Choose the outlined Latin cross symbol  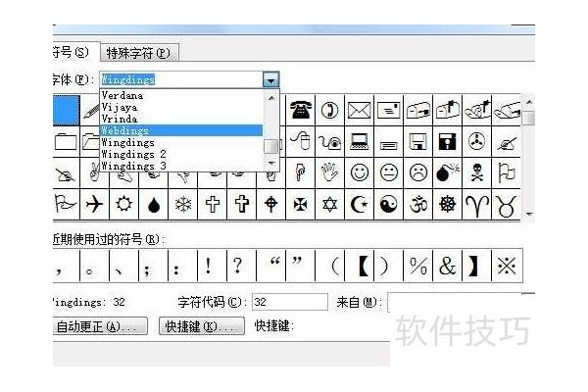click(x=213, y=205)
